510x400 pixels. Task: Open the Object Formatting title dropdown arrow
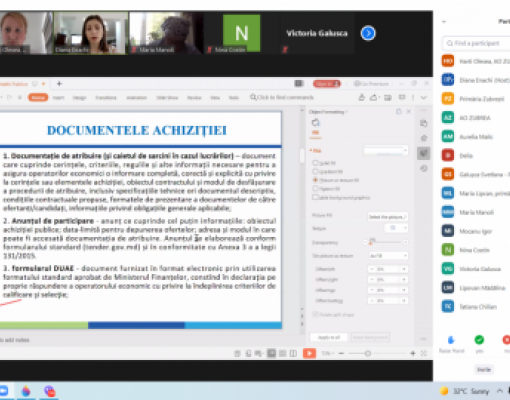coord(347,112)
